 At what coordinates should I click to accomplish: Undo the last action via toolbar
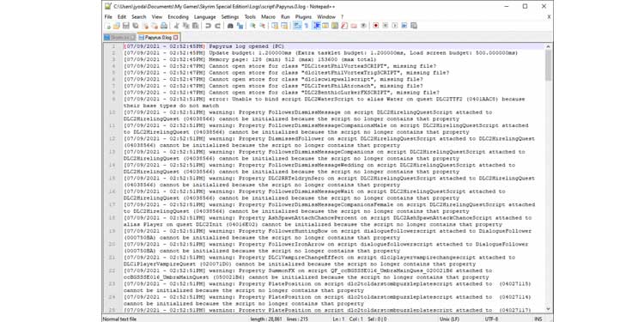pyautogui.click(x=208, y=26)
